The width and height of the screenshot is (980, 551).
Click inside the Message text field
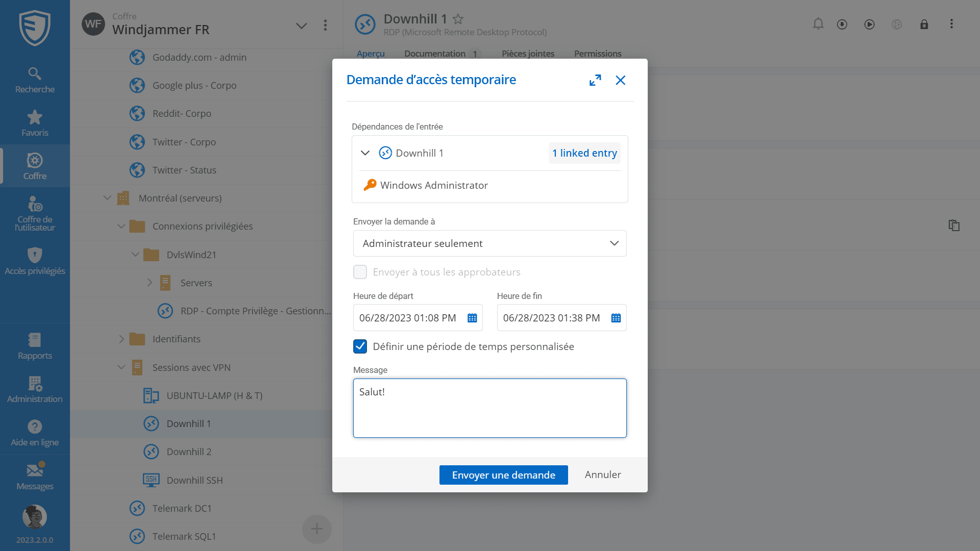(489, 408)
